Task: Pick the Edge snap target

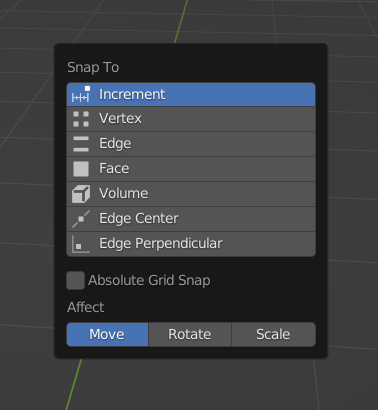Action: [191, 144]
